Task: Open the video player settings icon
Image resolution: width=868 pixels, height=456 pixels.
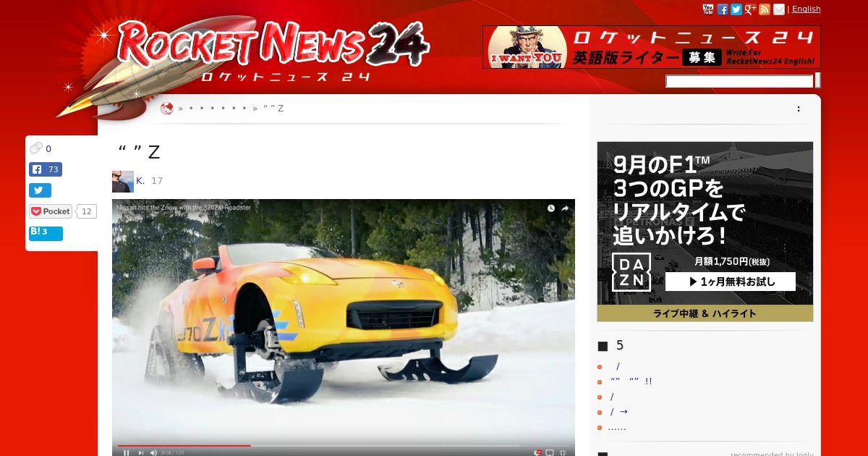Action: coord(537,453)
